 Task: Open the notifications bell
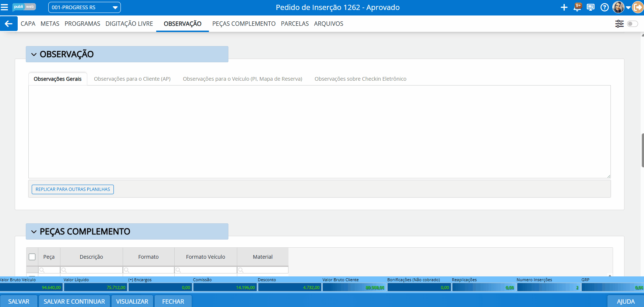[x=577, y=7]
